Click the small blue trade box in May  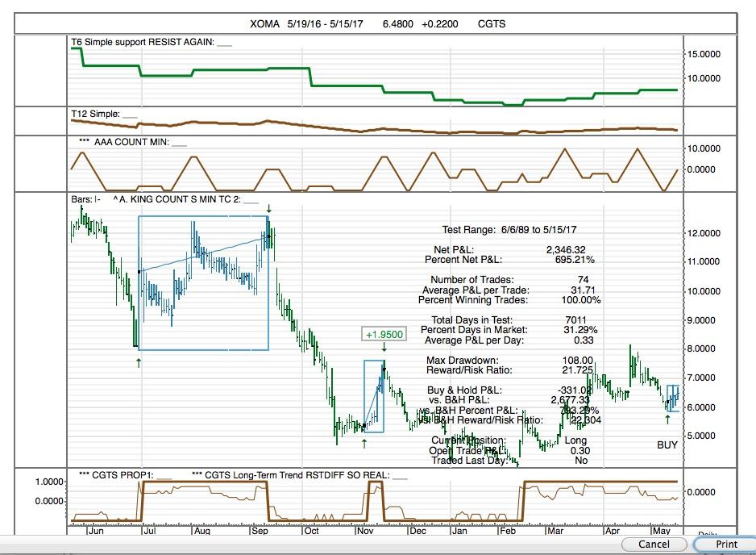tap(673, 399)
